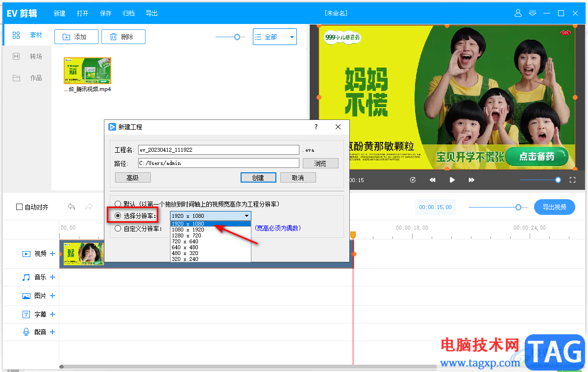This screenshot has height=372, width=588.
Task: Click the preview play button
Action: coord(452,180)
